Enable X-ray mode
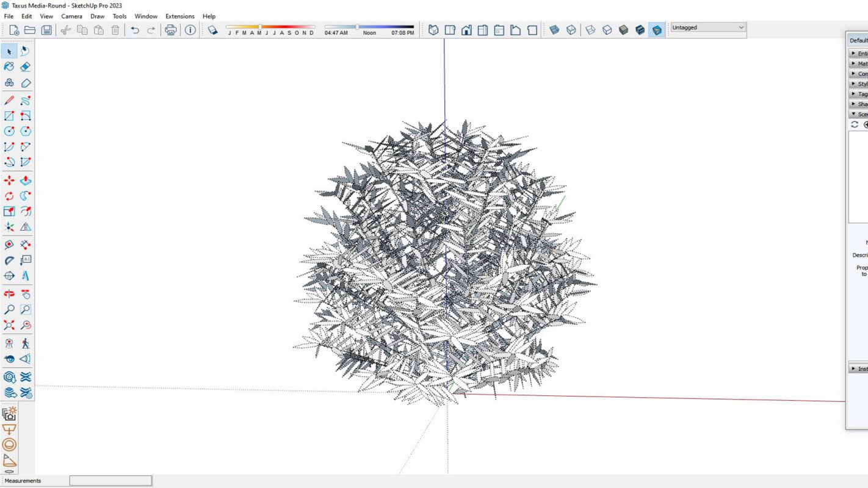868x488 pixels. (554, 29)
